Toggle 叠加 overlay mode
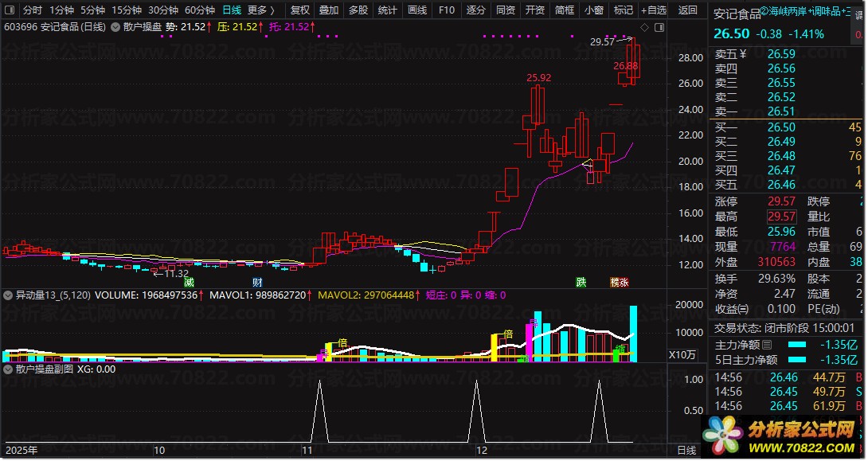Viewport: 868px width, 461px height. [x=328, y=10]
